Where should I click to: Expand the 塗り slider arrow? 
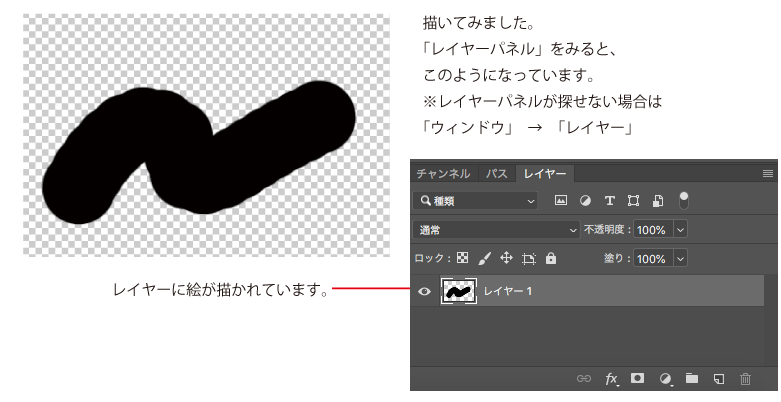tap(680, 259)
